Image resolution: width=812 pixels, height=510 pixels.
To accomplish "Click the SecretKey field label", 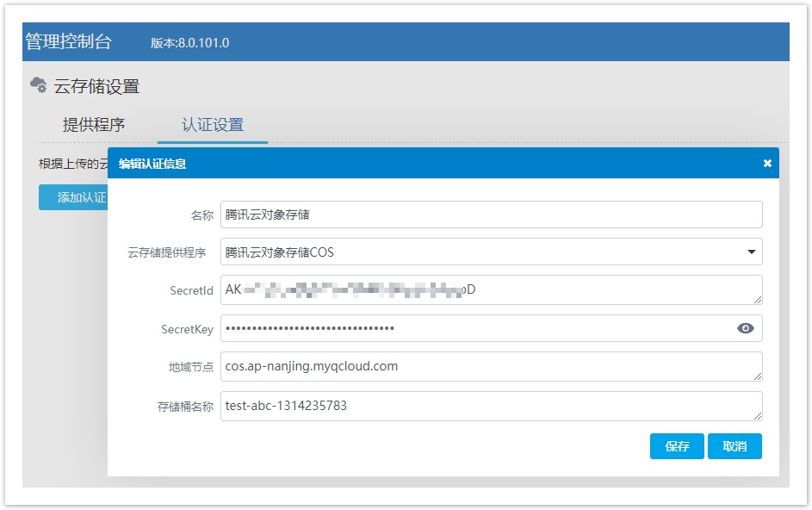I will point(187,330).
